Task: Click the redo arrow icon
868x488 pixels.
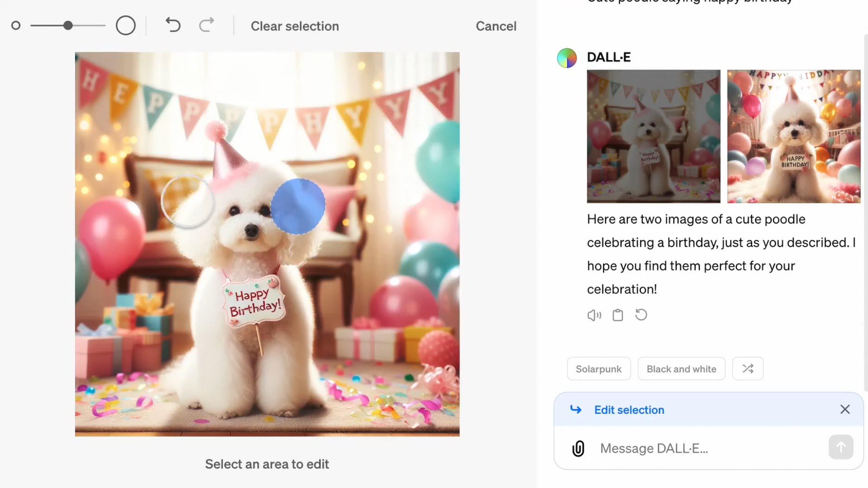Action: point(207,25)
